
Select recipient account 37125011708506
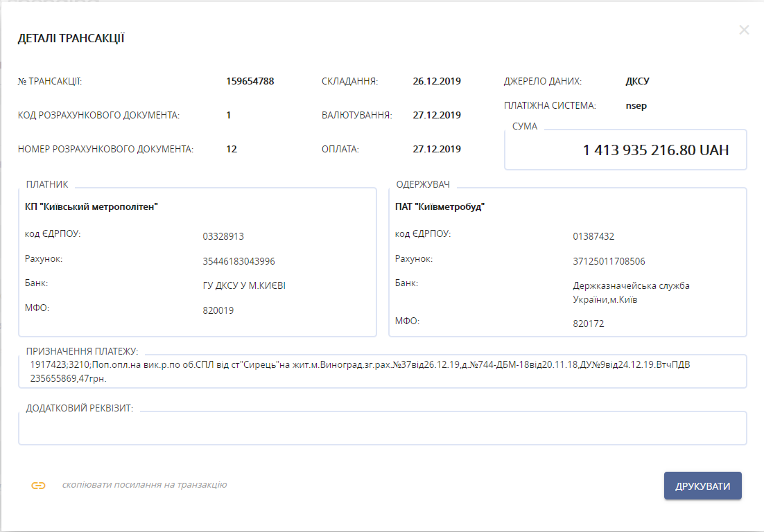[609, 261]
